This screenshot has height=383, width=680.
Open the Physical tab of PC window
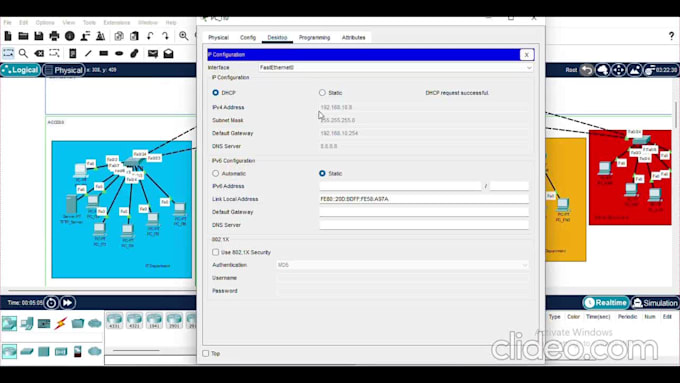tap(218, 38)
